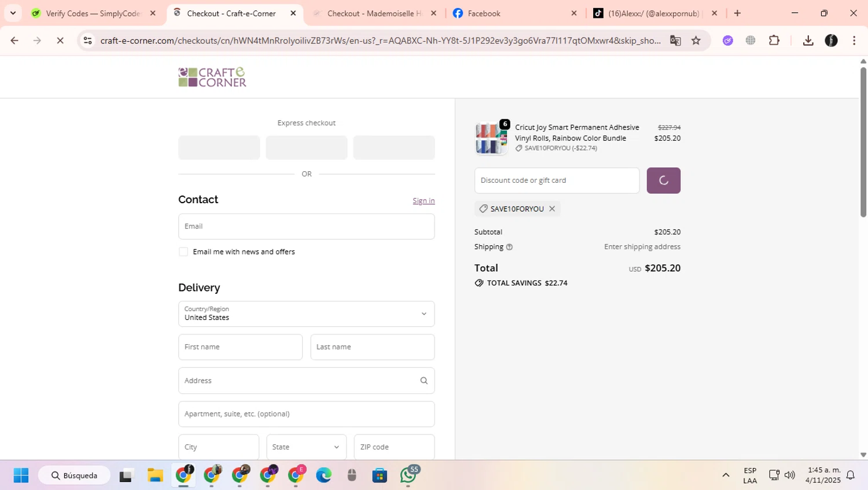The width and height of the screenshot is (868, 490).
Task: Switch to the TikTok Alexx tab
Action: pos(654,13)
